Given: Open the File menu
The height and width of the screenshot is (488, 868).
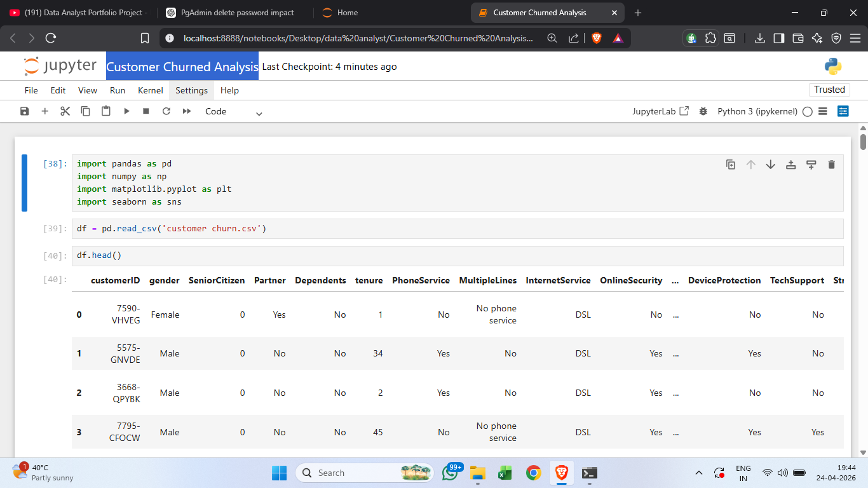Looking at the screenshot, I should [x=31, y=90].
